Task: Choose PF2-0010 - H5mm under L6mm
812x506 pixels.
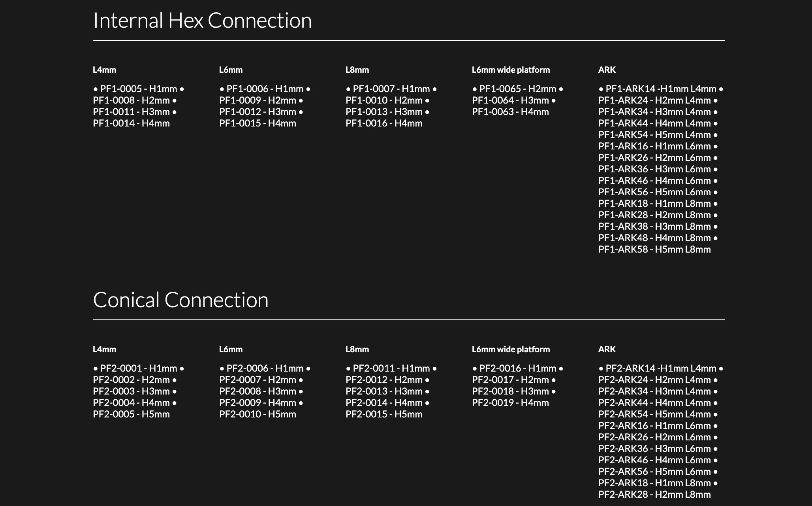Action: tap(258, 414)
